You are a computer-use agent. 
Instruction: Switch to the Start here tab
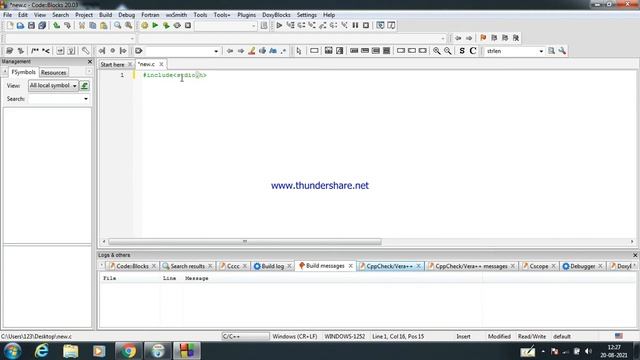(x=112, y=64)
